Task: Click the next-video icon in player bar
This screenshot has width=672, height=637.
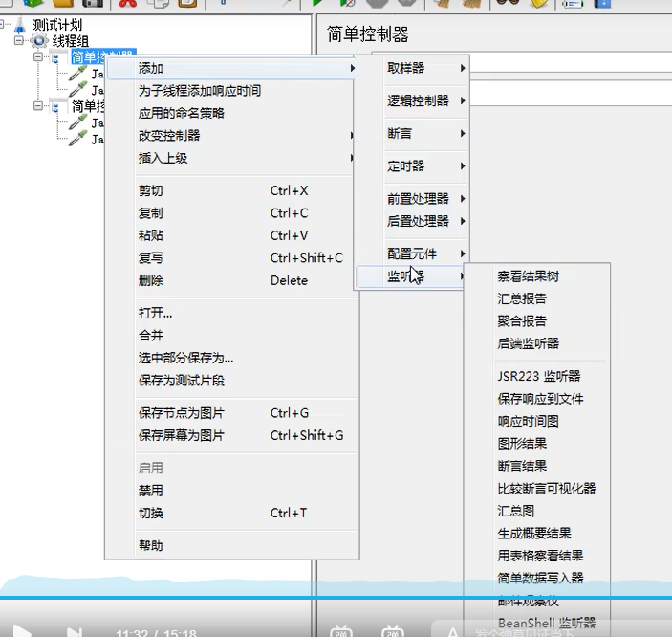Action: (x=75, y=632)
